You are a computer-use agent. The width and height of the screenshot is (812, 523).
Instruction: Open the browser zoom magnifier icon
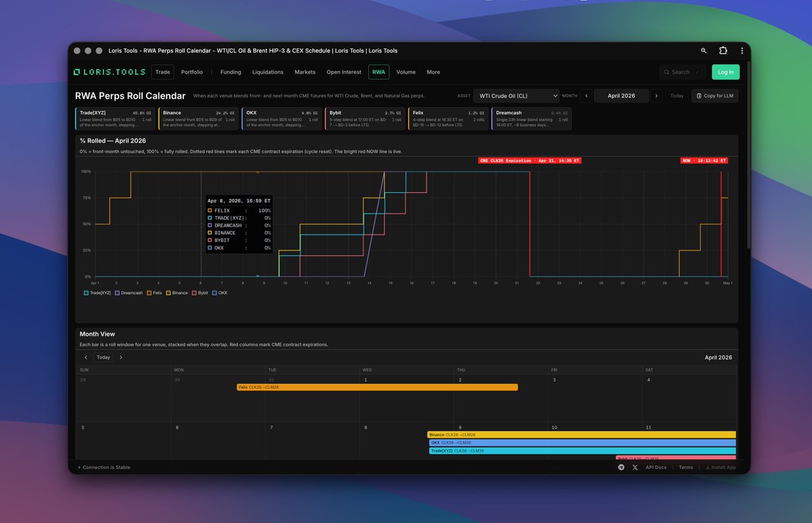pos(704,51)
